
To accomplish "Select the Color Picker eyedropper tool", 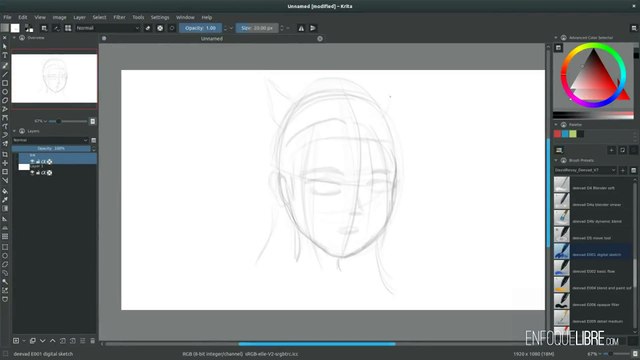I will click(x=5, y=200).
